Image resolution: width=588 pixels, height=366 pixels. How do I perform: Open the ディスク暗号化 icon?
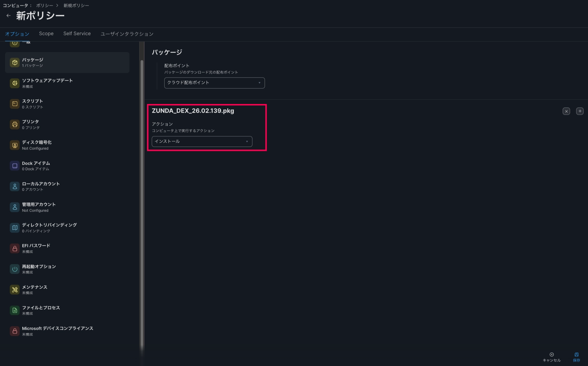[15, 145]
